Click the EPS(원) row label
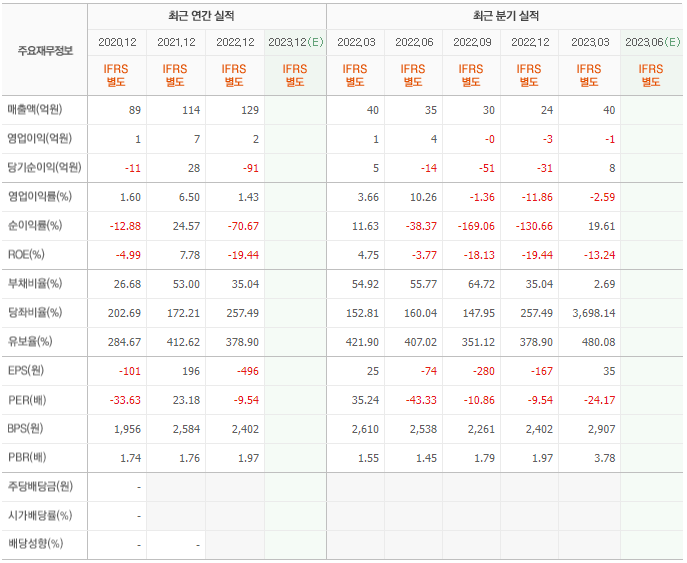This screenshot has height=563, width=687. coord(26,371)
